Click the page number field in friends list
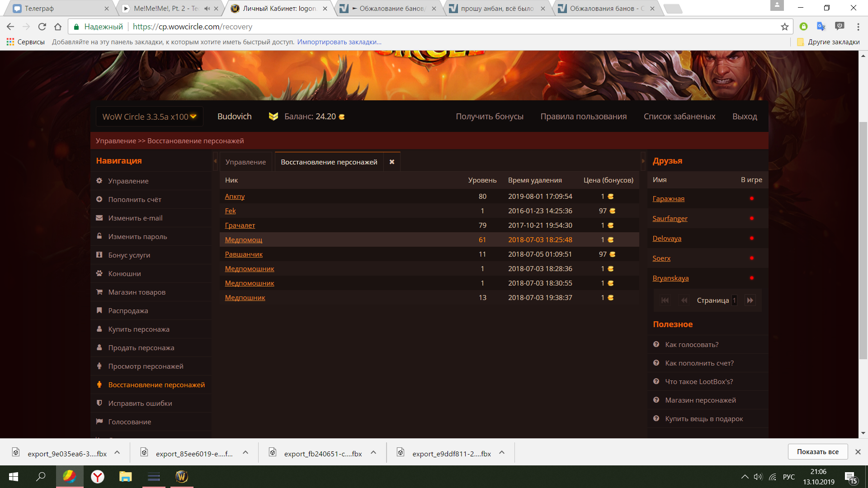This screenshot has height=488, width=868. 734,300
